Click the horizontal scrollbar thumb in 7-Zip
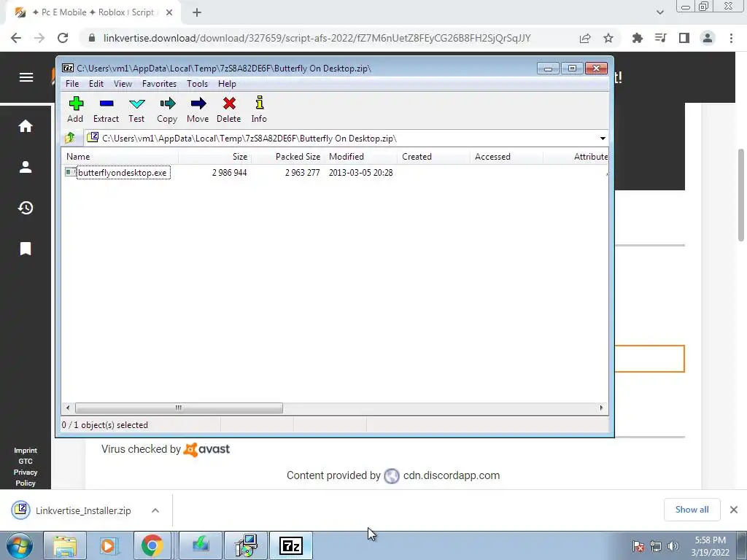Viewport: 747px width, 560px height. click(x=179, y=408)
